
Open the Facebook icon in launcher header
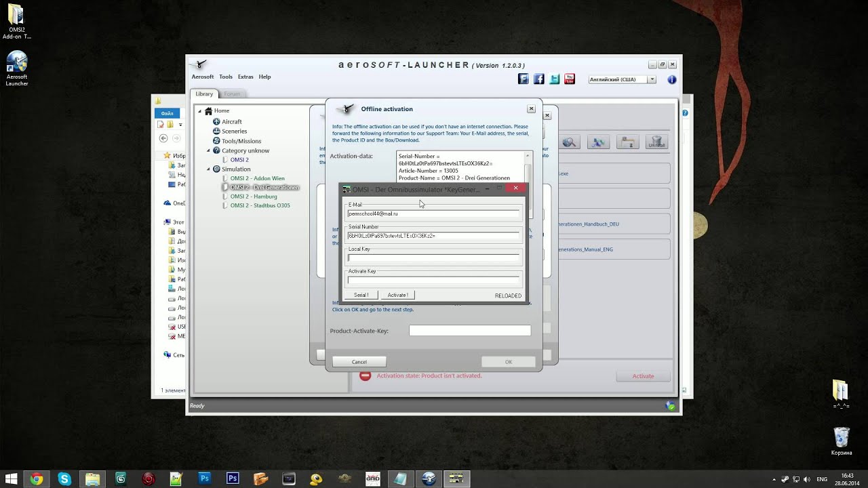pyautogui.click(x=539, y=79)
